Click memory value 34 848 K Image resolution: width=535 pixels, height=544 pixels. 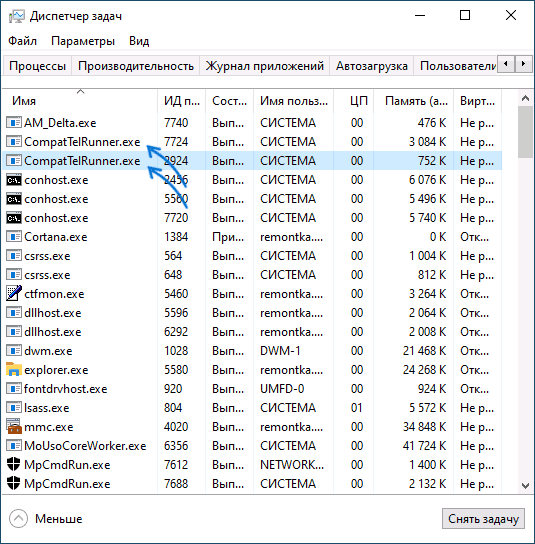pos(424,427)
